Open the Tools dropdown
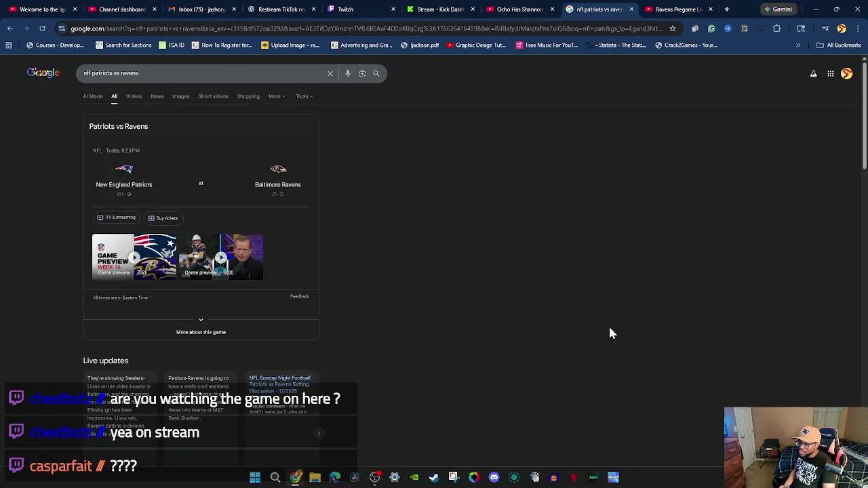This screenshot has width=868, height=488. pyautogui.click(x=303, y=96)
